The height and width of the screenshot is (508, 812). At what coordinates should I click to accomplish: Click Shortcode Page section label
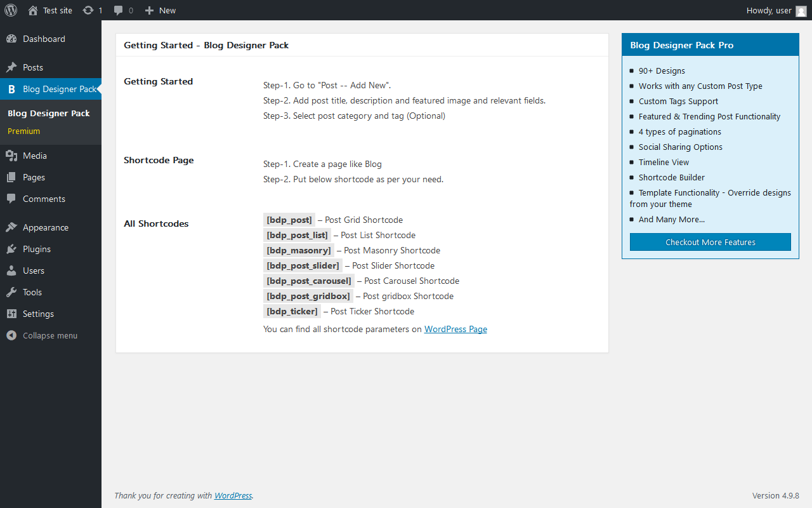[x=159, y=160]
